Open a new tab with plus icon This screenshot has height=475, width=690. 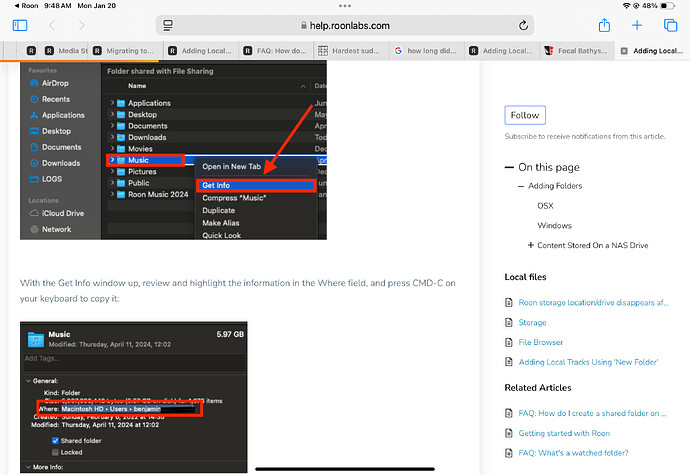(x=637, y=26)
